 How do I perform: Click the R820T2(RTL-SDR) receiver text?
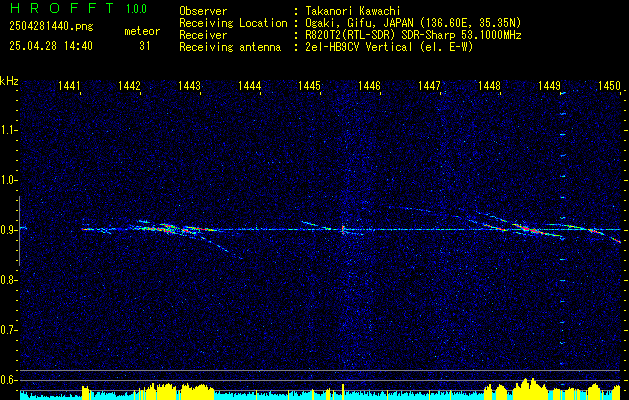[411, 35]
